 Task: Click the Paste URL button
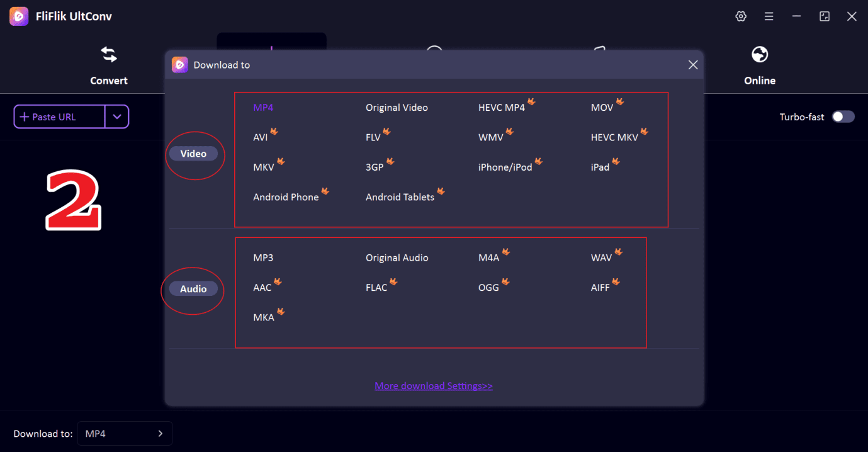point(59,116)
